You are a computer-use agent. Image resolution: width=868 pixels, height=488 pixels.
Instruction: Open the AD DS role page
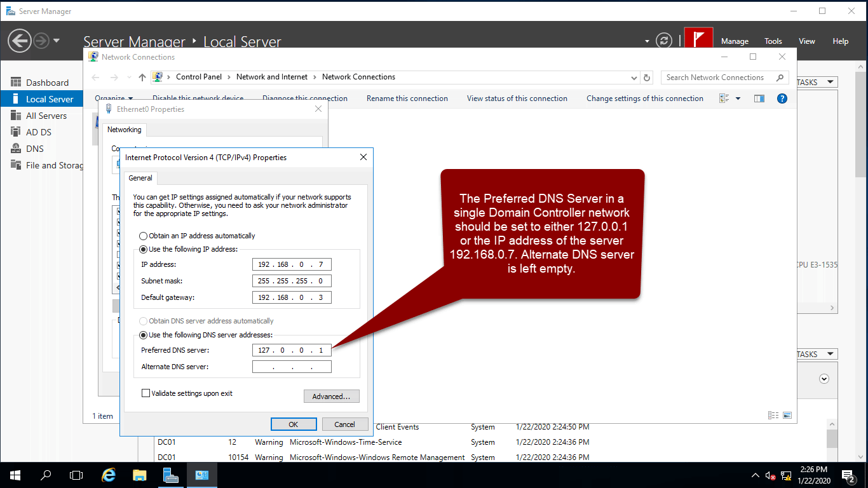[31, 132]
